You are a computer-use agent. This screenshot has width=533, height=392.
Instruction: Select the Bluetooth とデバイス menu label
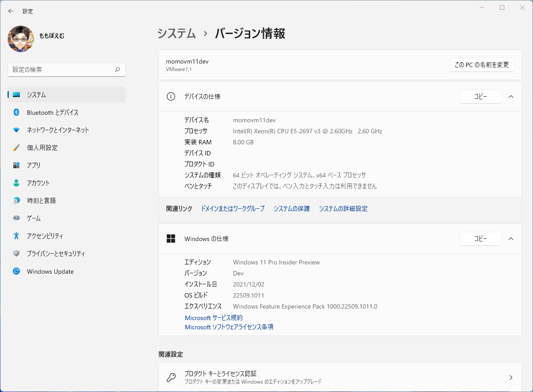click(53, 113)
